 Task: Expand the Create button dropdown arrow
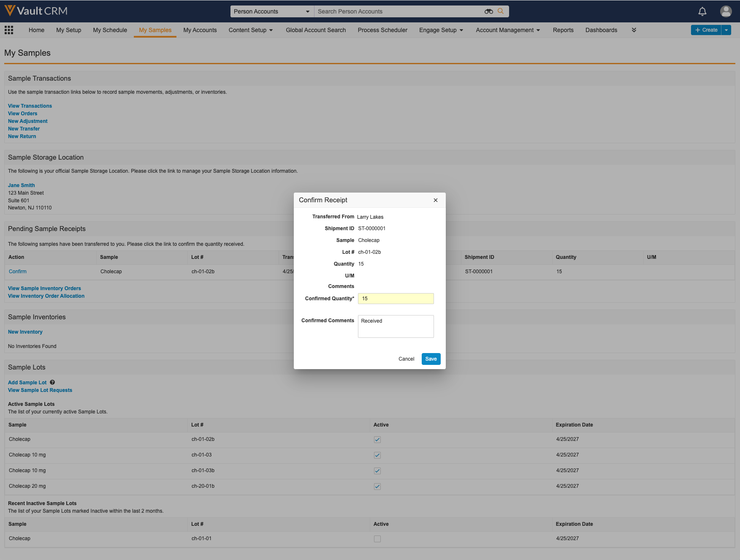(726, 30)
